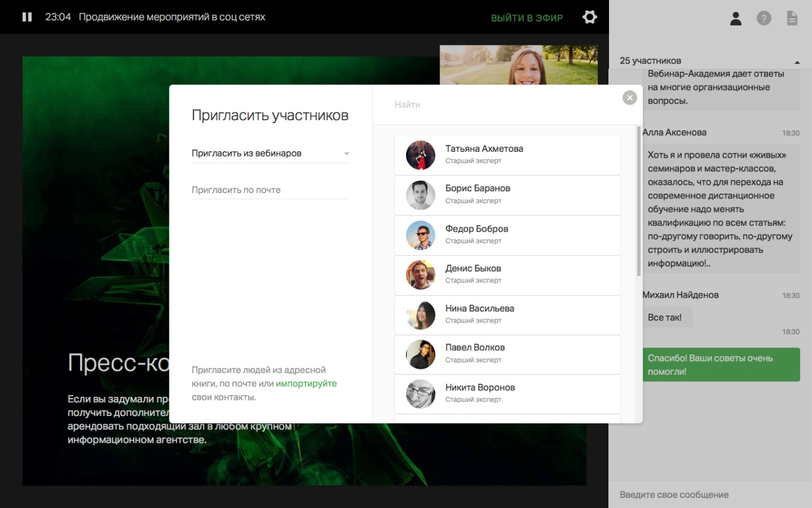The image size is (812, 508).
Task: Click Алла Аксенова's long chat message
Action: (x=721, y=209)
